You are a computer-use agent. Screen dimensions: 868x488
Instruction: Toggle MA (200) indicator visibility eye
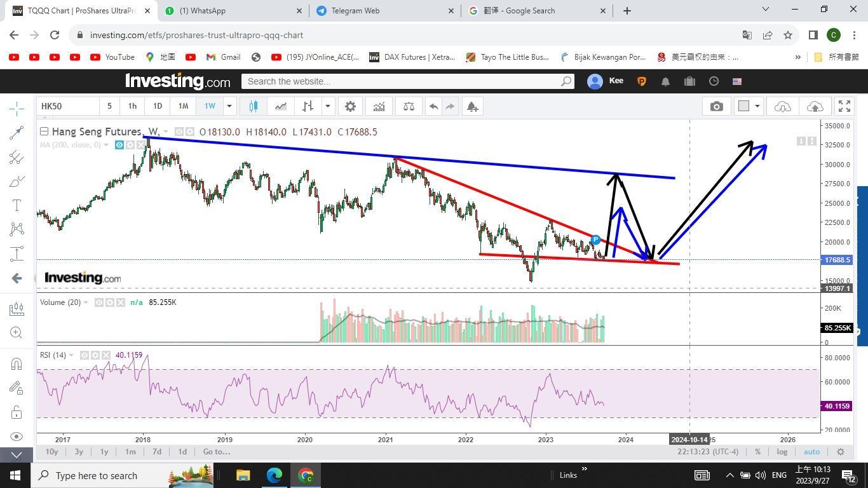click(119, 145)
